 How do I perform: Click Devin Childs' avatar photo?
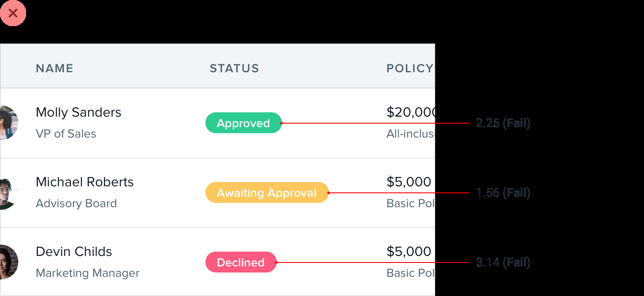(9, 262)
